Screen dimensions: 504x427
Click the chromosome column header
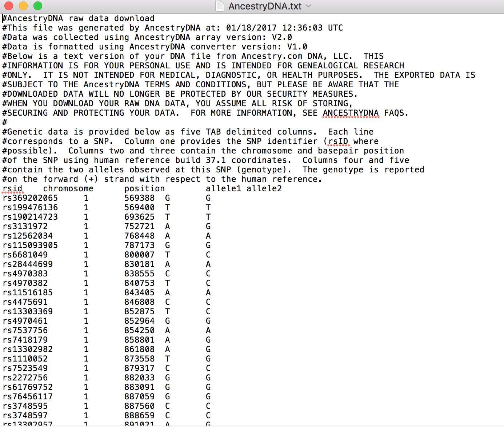68,188
